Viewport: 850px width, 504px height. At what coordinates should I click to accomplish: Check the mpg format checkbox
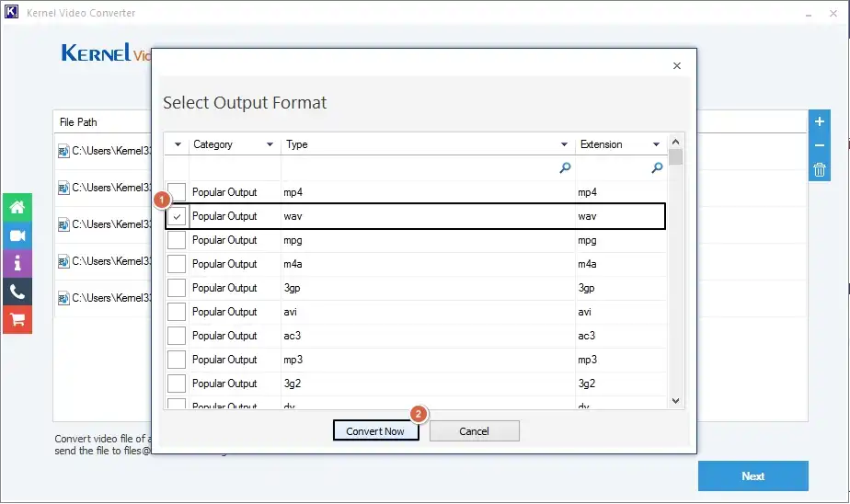177,240
